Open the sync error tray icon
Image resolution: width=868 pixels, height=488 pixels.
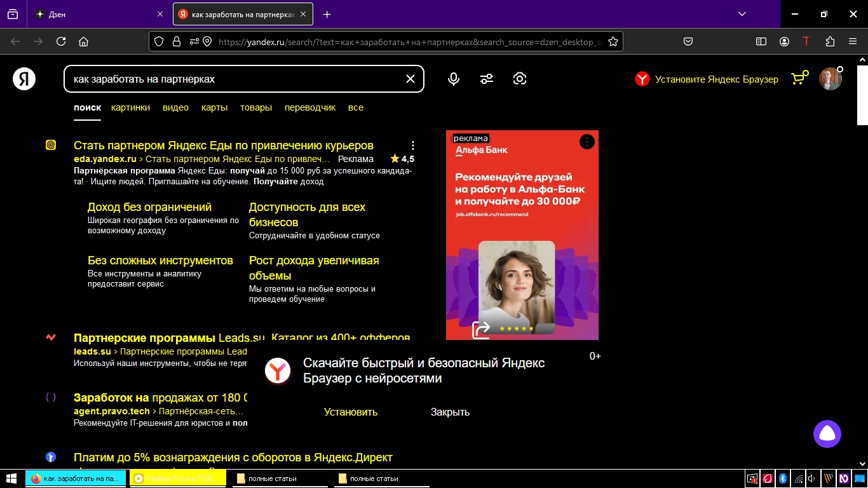point(752,478)
